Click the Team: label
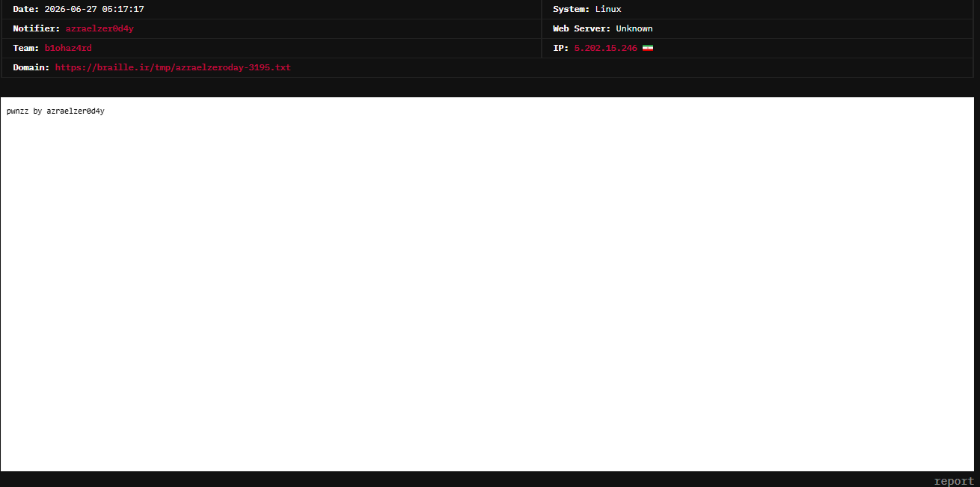980x487 pixels. click(26, 48)
